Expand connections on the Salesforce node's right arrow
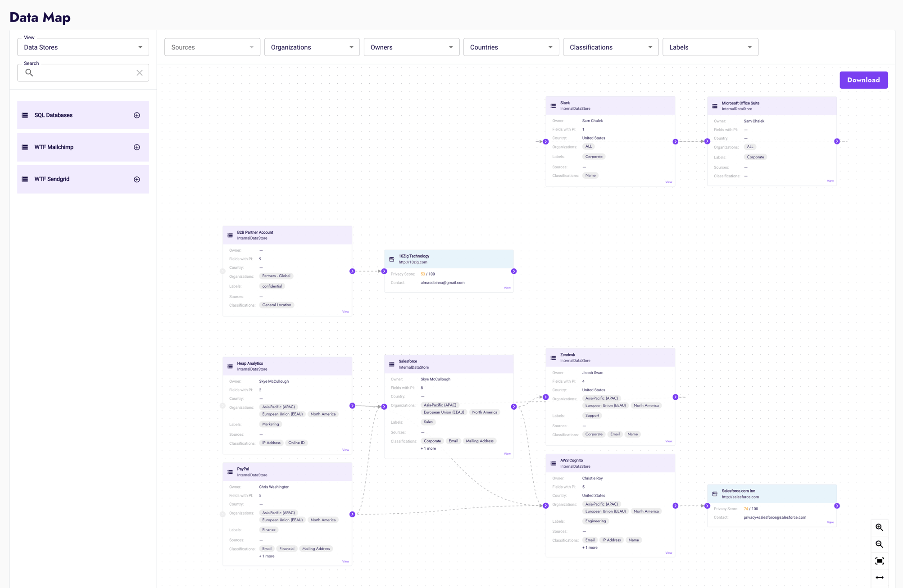 (514, 406)
